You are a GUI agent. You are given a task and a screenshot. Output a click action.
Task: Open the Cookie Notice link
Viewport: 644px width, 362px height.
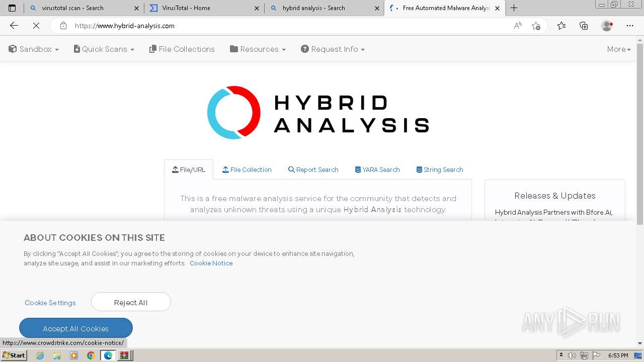click(x=211, y=263)
